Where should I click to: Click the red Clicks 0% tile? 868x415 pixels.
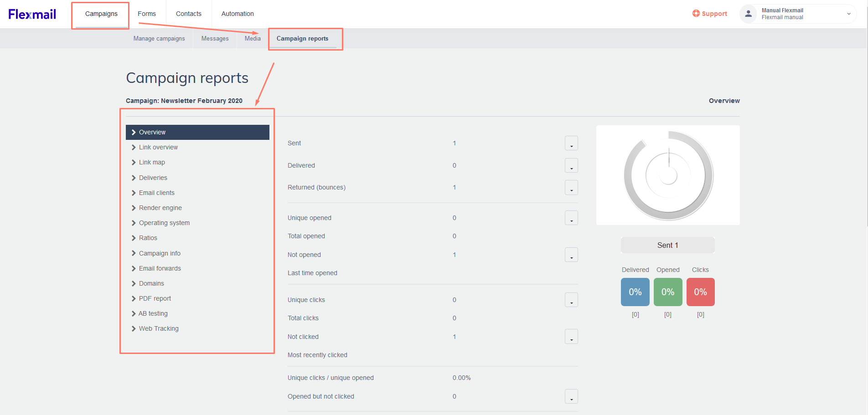701,292
